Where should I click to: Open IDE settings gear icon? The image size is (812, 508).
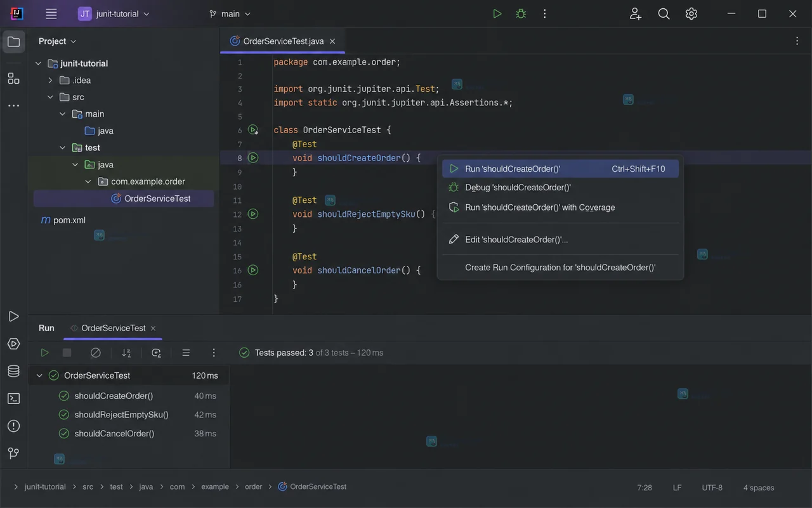click(x=691, y=14)
